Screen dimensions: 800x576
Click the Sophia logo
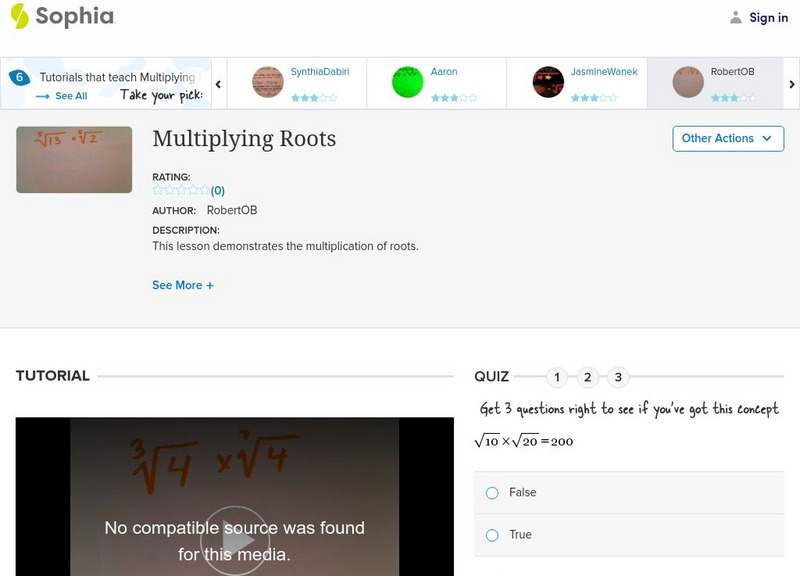(62, 17)
